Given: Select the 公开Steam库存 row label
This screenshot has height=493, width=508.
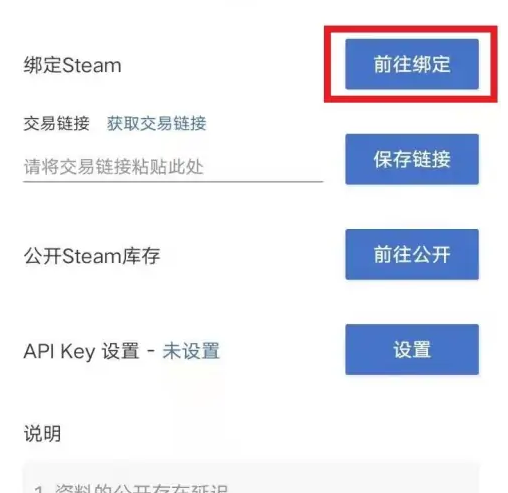Looking at the screenshot, I should point(92,256).
